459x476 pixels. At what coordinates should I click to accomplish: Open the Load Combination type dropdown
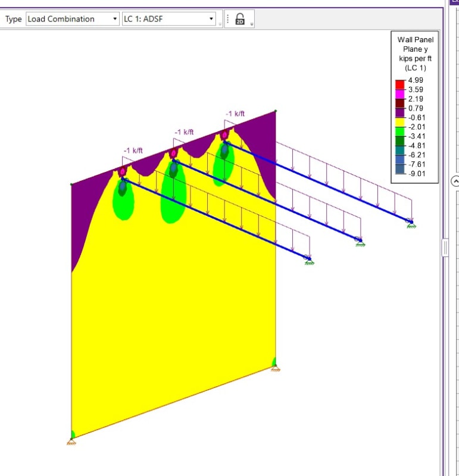point(72,19)
